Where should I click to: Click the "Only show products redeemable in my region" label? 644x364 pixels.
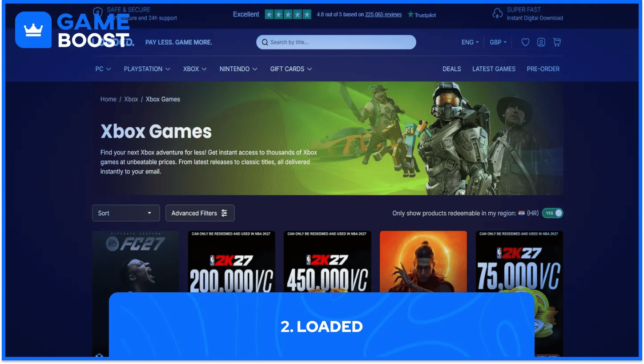tap(454, 213)
